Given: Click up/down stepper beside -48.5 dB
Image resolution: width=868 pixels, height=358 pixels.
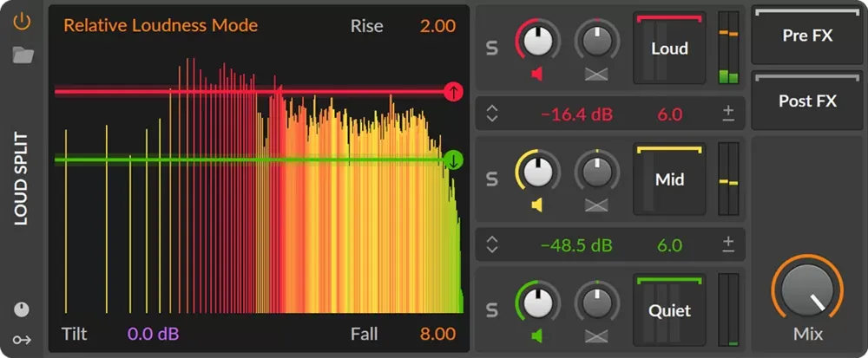Looking at the screenshot, I should 491,245.
